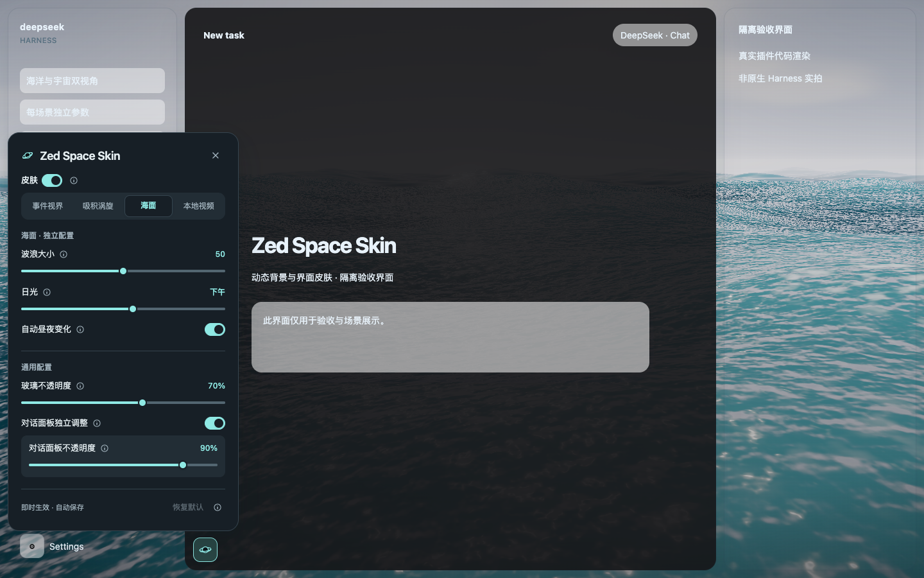Click the 波浪大小 value 50
This screenshot has width=924, height=578.
click(220, 254)
